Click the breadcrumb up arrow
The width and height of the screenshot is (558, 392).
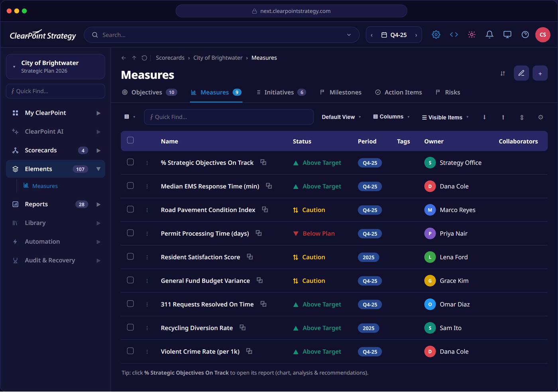[134, 58]
